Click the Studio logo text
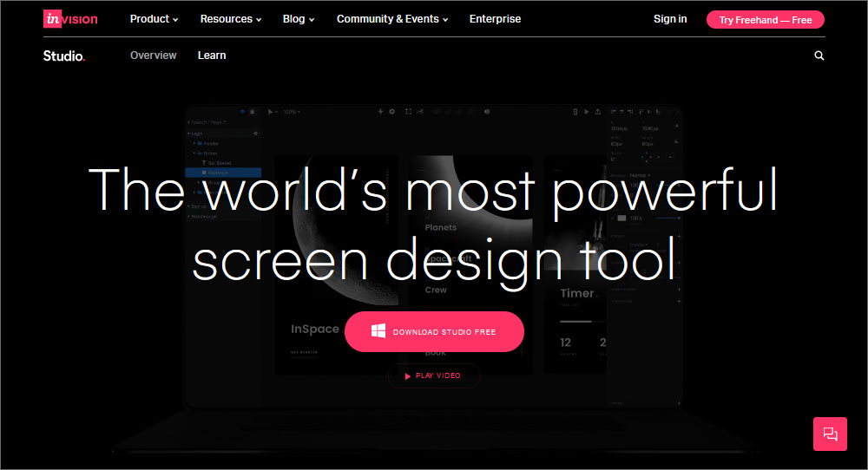The height and width of the screenshot is (470, 868). click(64, 55)
